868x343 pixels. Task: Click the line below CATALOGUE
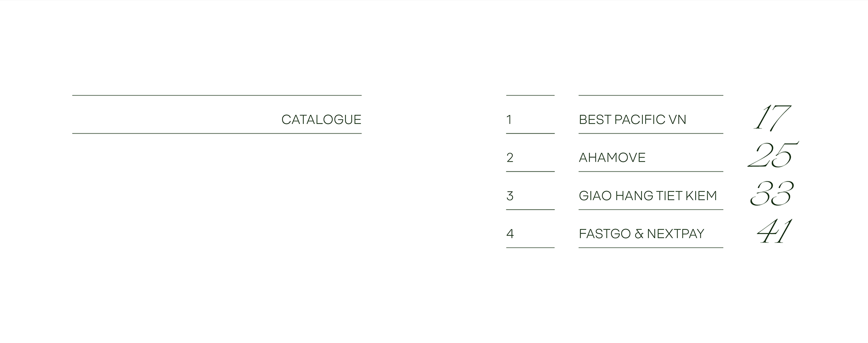click(x=217, y=133)
